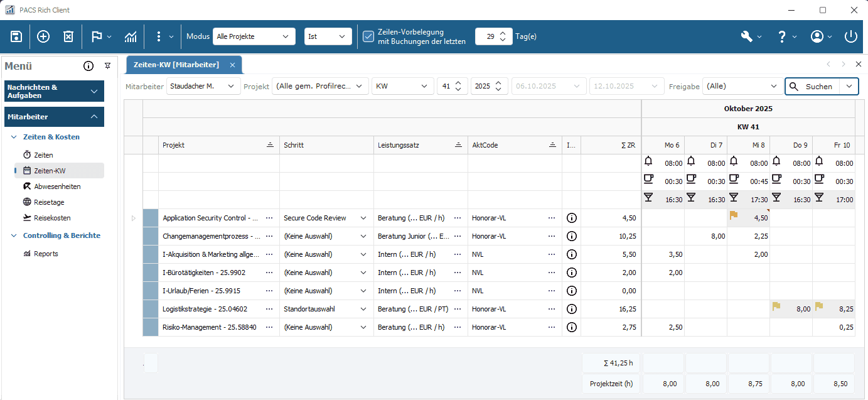Create a new entry using the plus icon
This screenshot has width=868, height=400.
(42, 36)
